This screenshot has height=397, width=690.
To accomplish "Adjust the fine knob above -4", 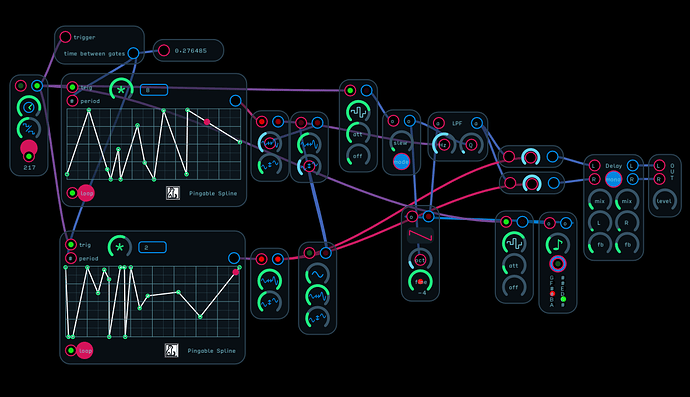I will (x=420, y=282).
